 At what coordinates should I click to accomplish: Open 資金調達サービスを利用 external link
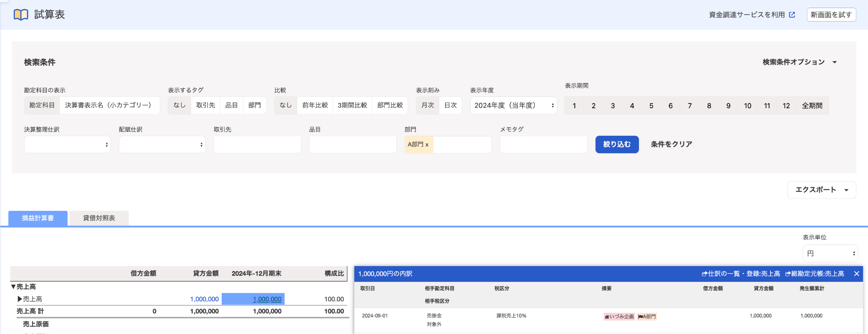click(x=752, y=15)
